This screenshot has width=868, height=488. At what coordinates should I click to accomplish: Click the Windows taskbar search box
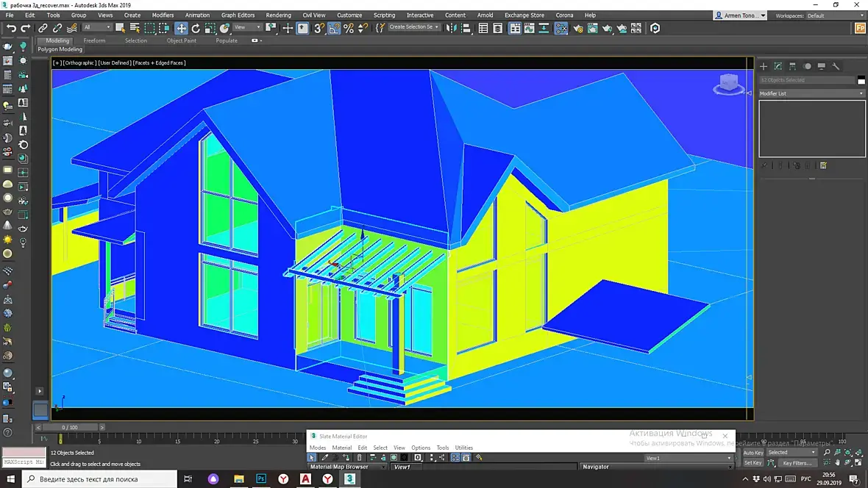pos(99,478)
